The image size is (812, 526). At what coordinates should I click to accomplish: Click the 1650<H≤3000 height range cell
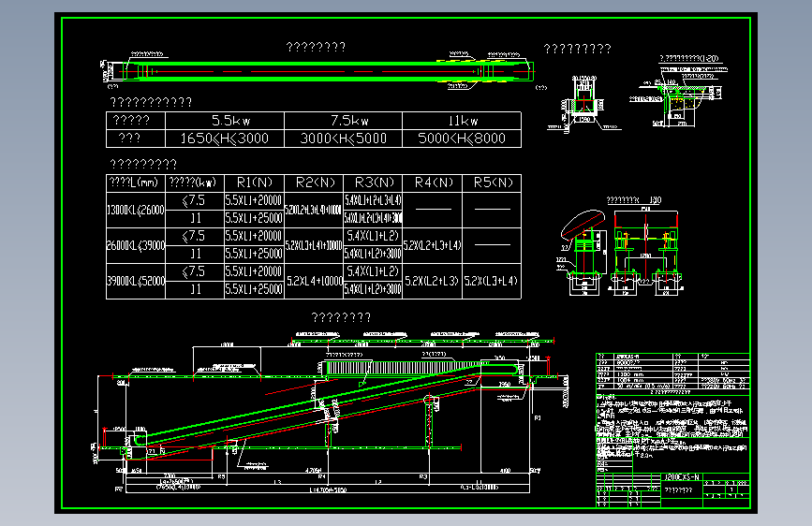224,139
